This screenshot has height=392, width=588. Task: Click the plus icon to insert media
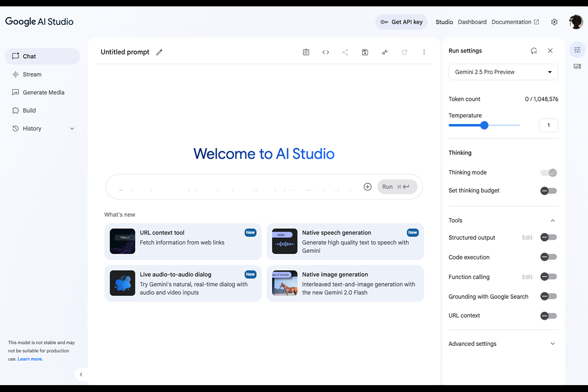click(367, 187)
